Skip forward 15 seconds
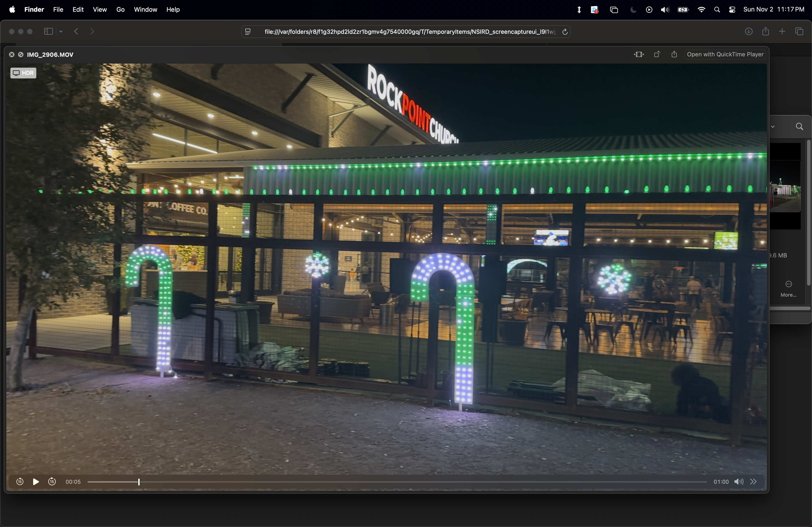 pyautogui.click(x=52, y=482)
